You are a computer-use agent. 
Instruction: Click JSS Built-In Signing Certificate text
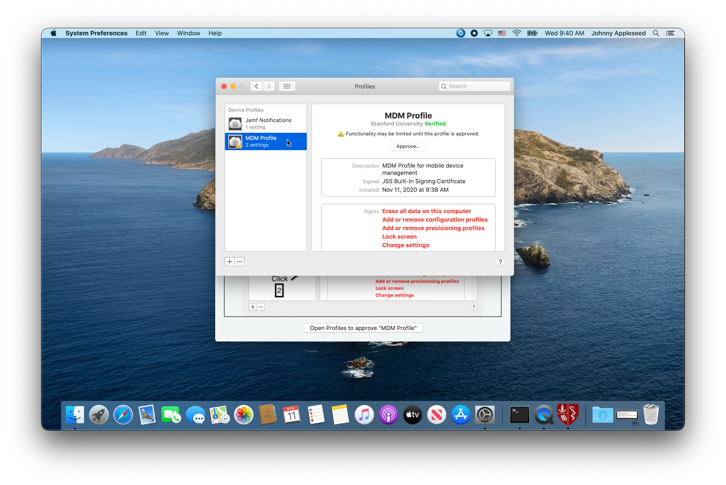pyautogui.click(x=424, y=182)
